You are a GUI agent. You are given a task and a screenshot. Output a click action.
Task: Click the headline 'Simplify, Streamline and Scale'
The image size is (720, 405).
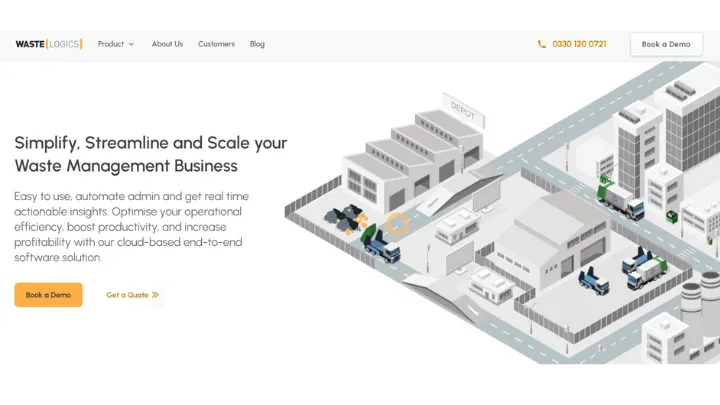(150, 142)
